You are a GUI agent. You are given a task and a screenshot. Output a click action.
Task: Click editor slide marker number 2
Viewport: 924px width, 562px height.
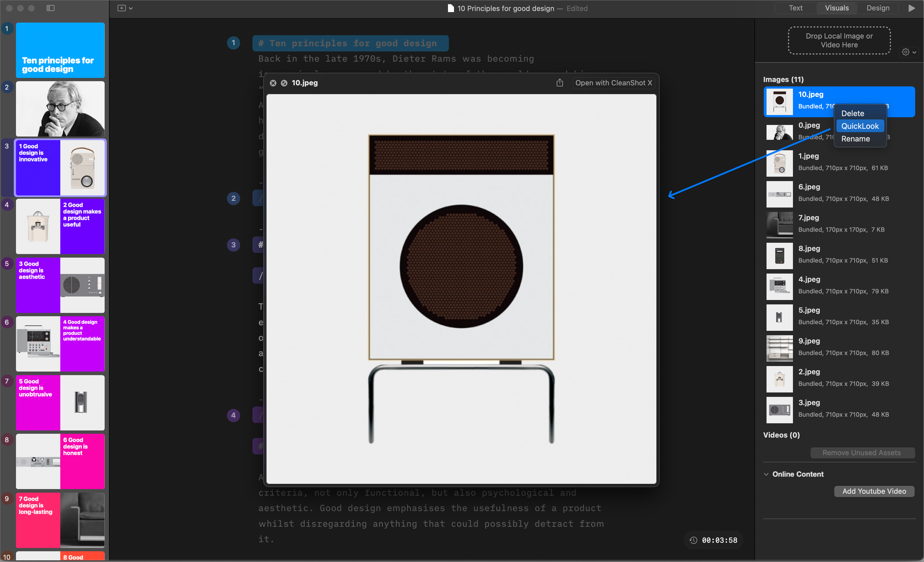(x=233, y=198)
